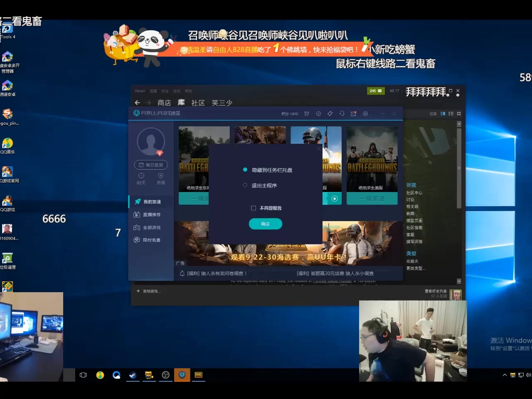Open UU accelerator shopping cart icon
Screen dimensions: 532x399
click(307, 113)
